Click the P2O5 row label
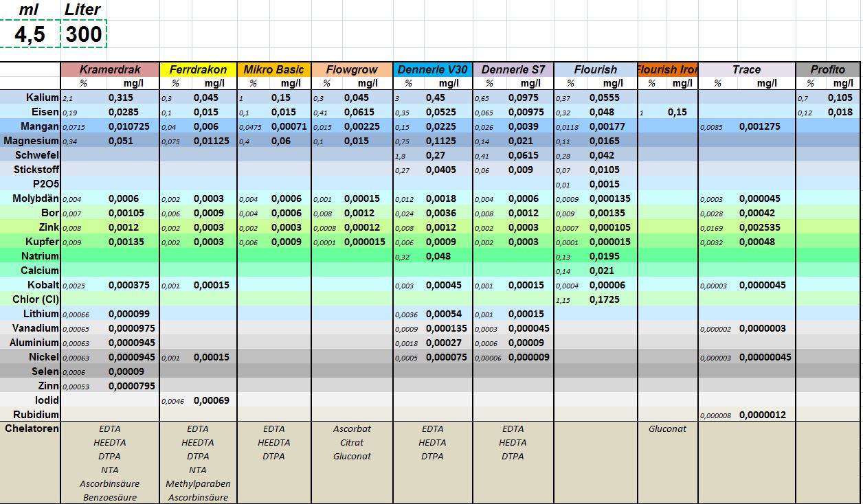863x504 pixels. 46,184
